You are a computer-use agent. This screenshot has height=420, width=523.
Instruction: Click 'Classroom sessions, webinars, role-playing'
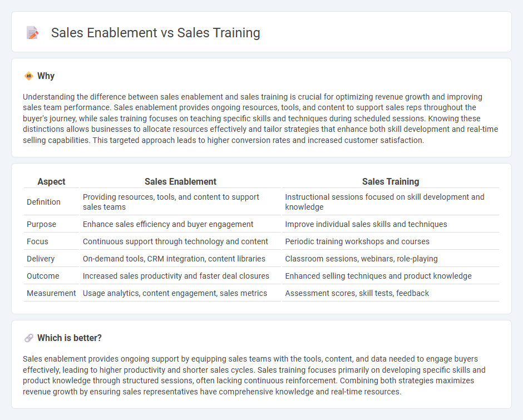[x=361, y=259]
